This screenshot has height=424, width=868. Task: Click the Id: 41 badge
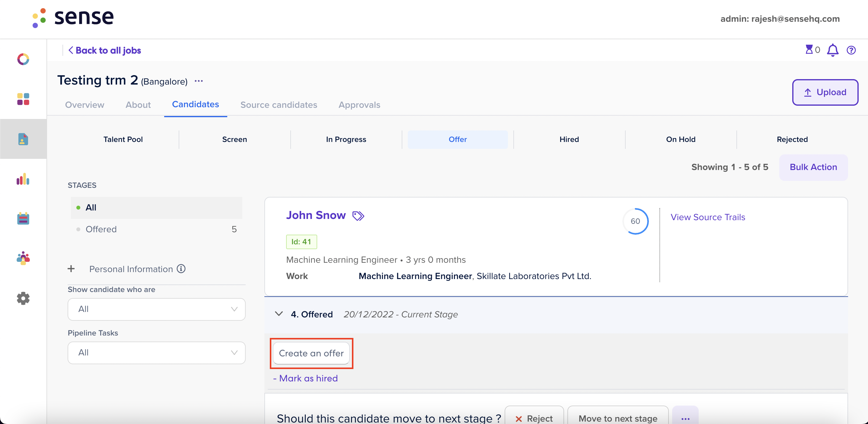[301, 242]
